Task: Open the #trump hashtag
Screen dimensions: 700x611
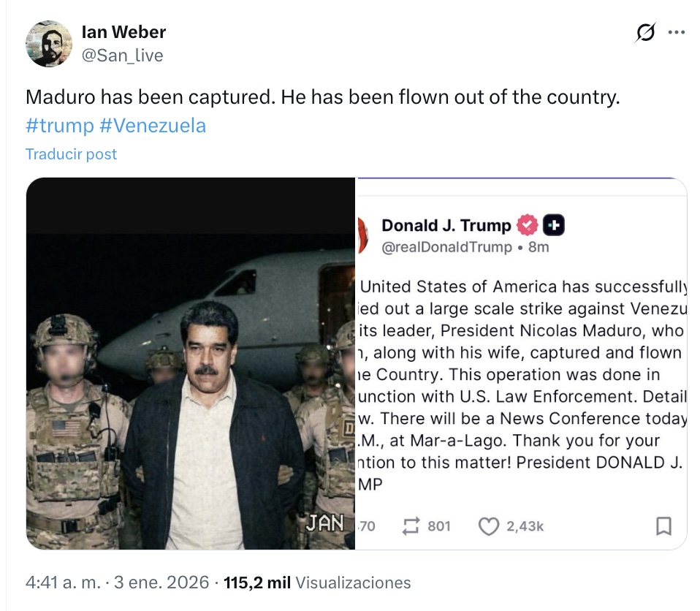Action: (59, 126)
